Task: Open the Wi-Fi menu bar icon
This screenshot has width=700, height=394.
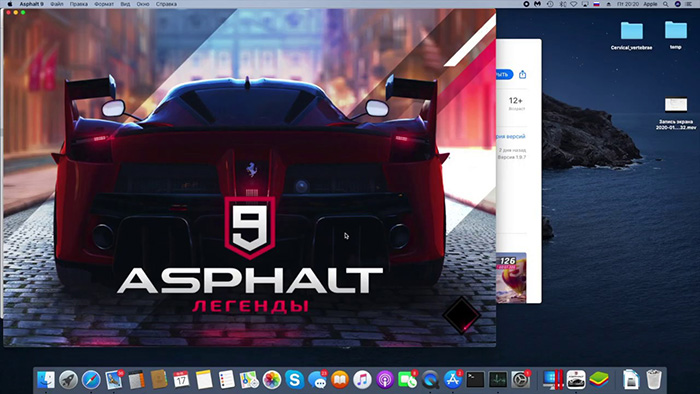Action: point(574,4)
